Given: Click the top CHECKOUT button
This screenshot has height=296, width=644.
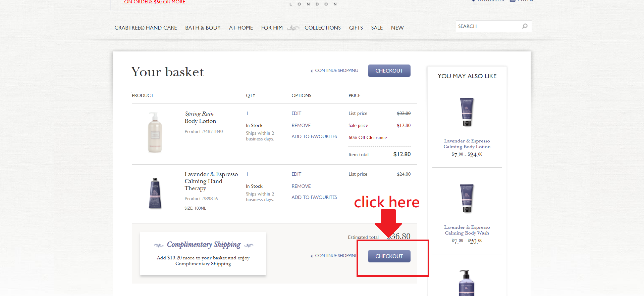Looking at the screenshot, I should pos(389,71).
